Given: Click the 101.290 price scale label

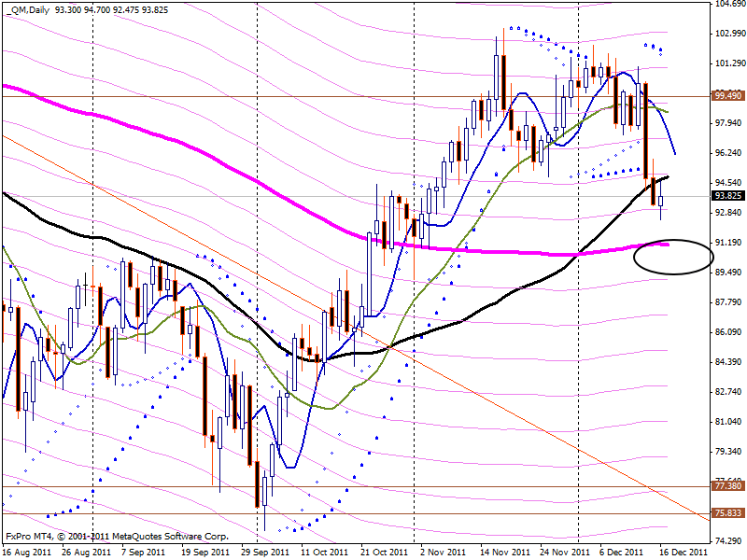Looking at the screenshot, I should coord(729,63).
